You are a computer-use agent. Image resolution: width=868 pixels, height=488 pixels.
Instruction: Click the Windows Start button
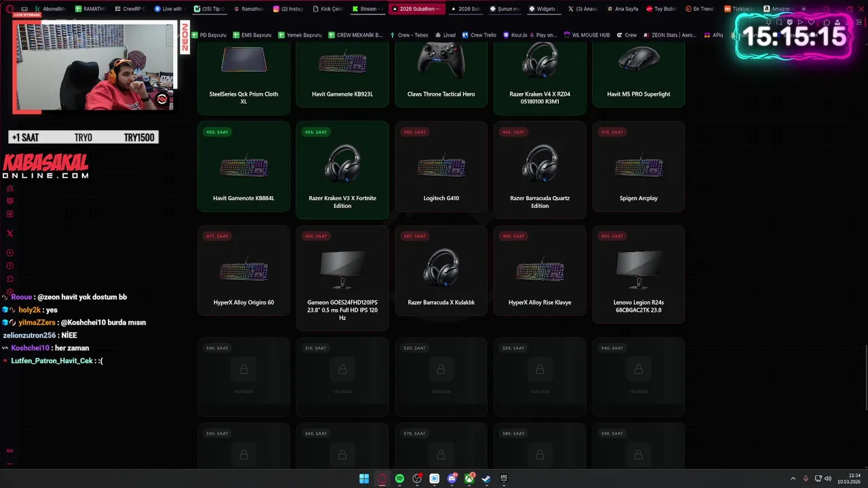tap(364, 479)
